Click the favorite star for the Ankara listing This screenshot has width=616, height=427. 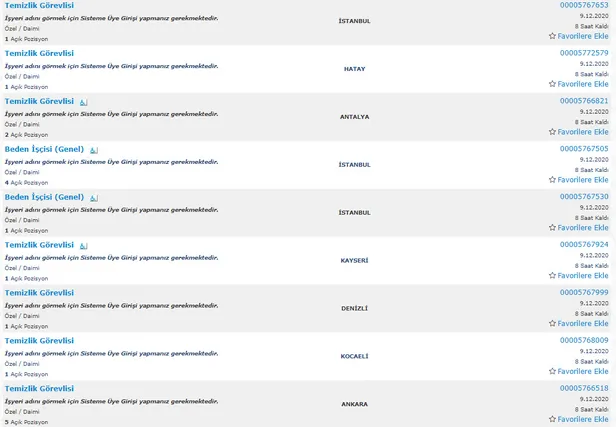(552, 420)
